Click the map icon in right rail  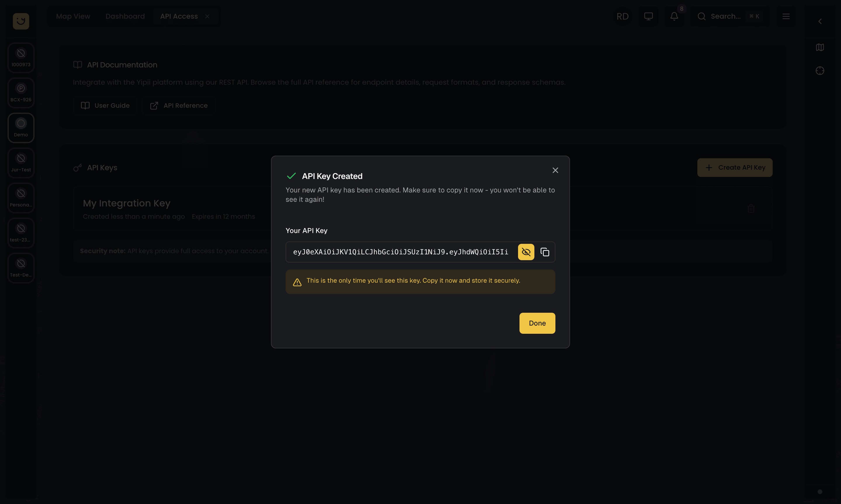click(x=820, y=47)
